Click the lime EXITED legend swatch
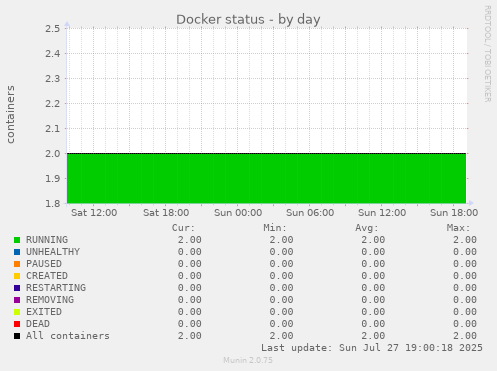The image size is (497, 371). click(x=17, y=312)
